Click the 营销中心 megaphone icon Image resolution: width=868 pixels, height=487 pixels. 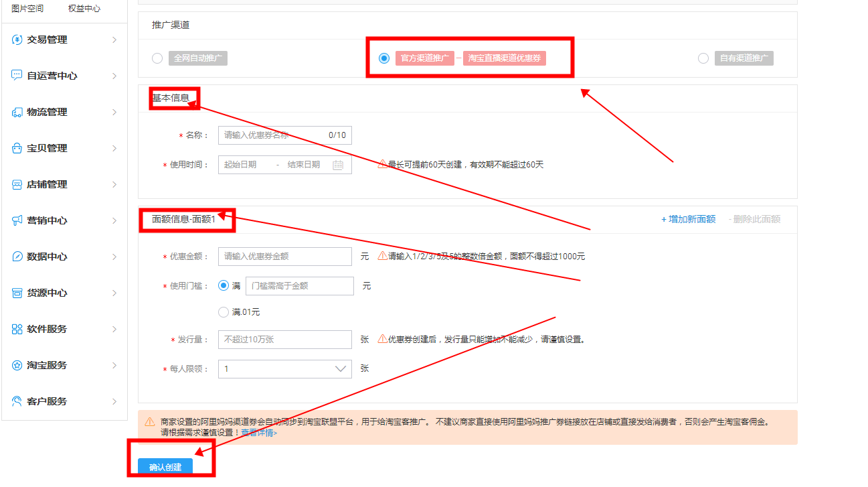coord(17,220)
